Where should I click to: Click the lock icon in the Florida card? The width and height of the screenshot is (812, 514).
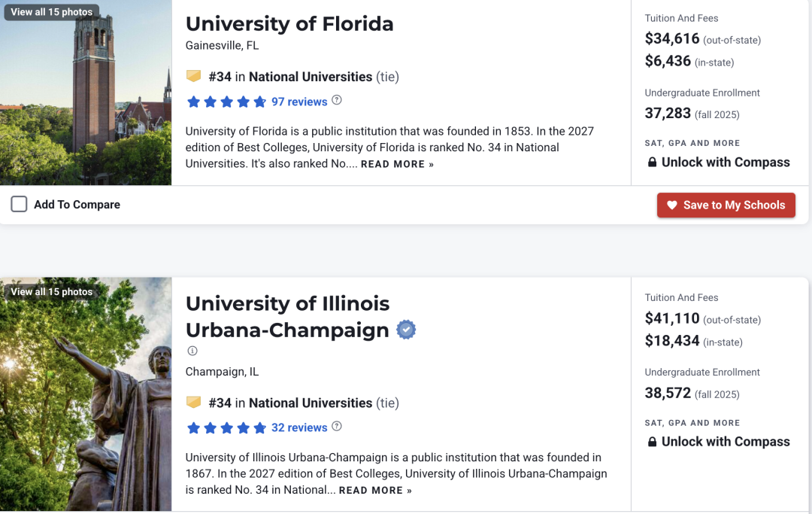[653, 163]
